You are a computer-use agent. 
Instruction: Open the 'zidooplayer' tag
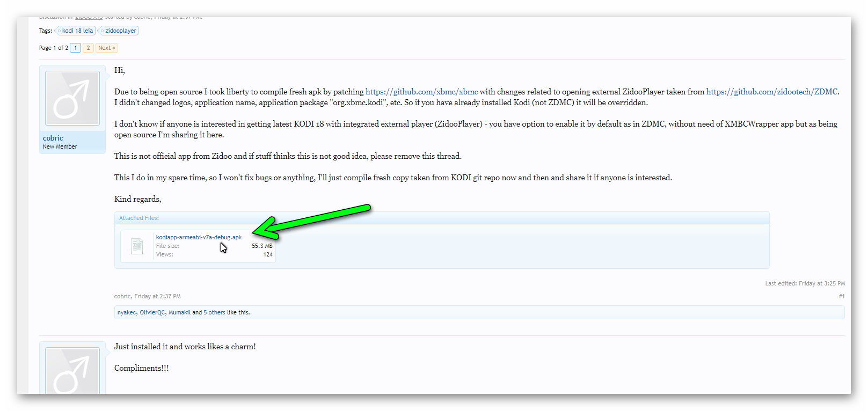pos(119,31)
